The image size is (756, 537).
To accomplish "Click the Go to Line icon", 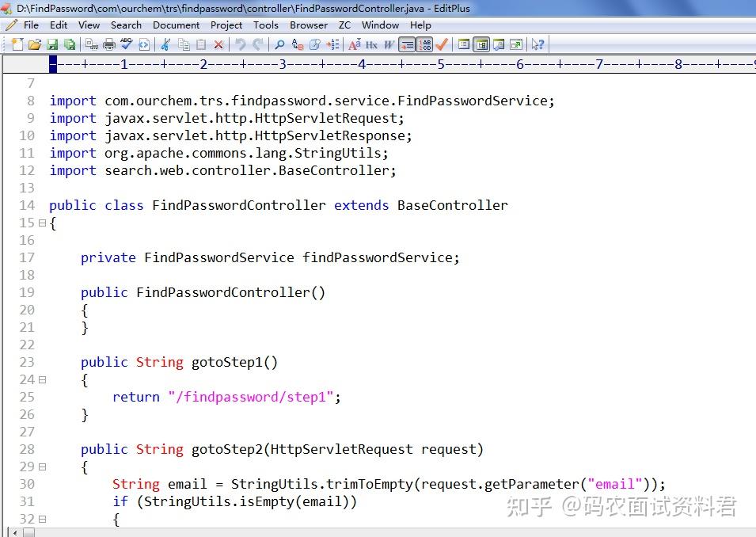I will (x=332, y=44).
